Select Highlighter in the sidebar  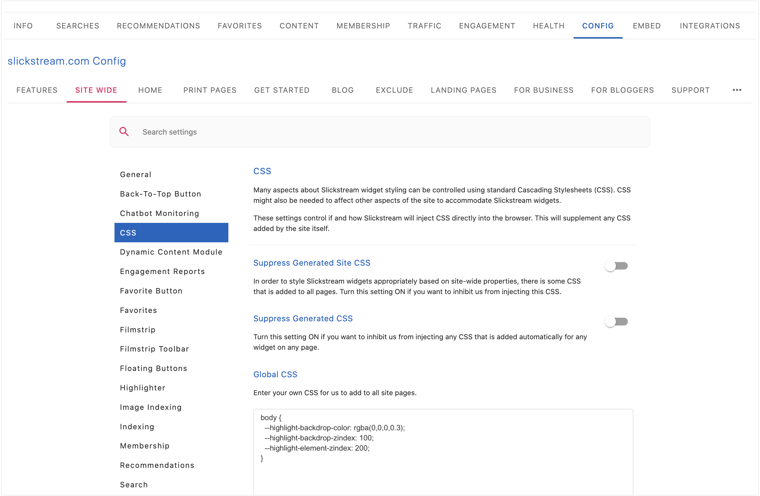(x=143, y=388)
